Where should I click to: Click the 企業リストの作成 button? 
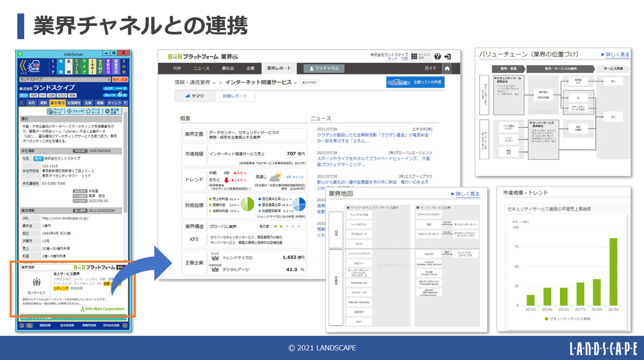[415, 82]
